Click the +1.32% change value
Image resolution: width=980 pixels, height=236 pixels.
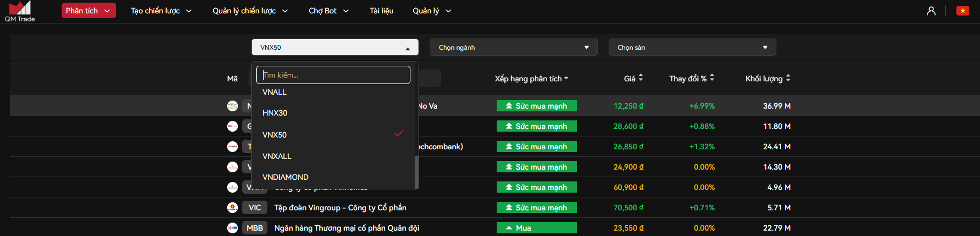(702, 147)
